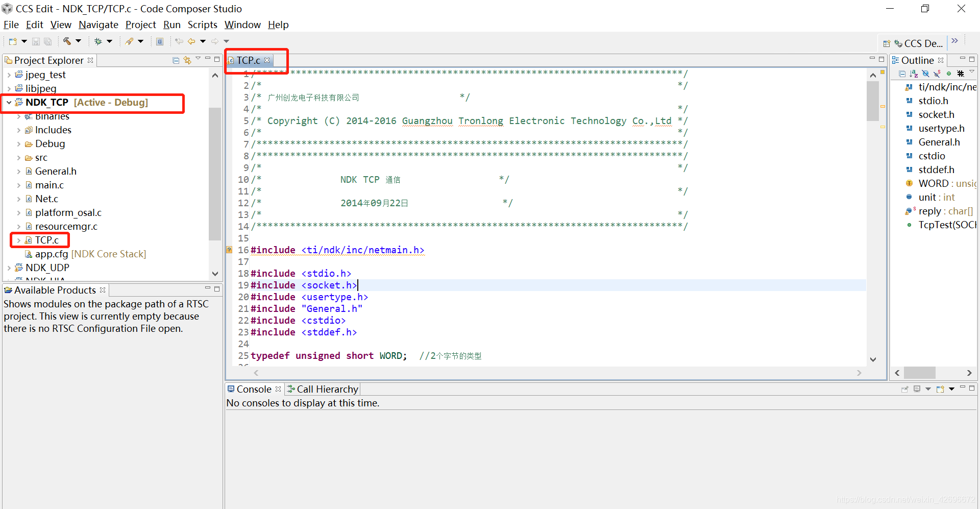This screenshot has height=509, width=980.
Task: Open the Open Console dropdown arrow
Action: click(951, 389)
